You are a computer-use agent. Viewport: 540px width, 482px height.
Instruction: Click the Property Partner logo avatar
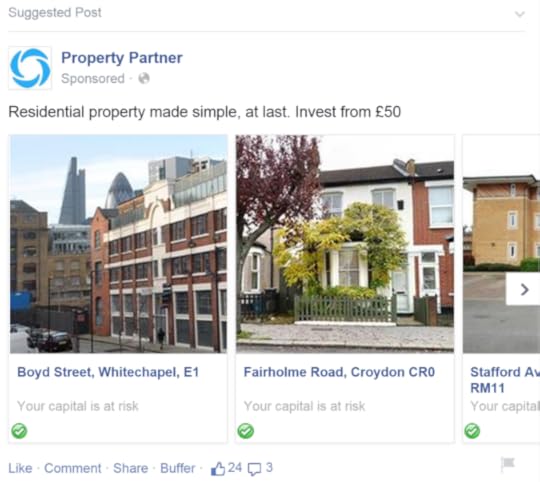tap(30, 68)
